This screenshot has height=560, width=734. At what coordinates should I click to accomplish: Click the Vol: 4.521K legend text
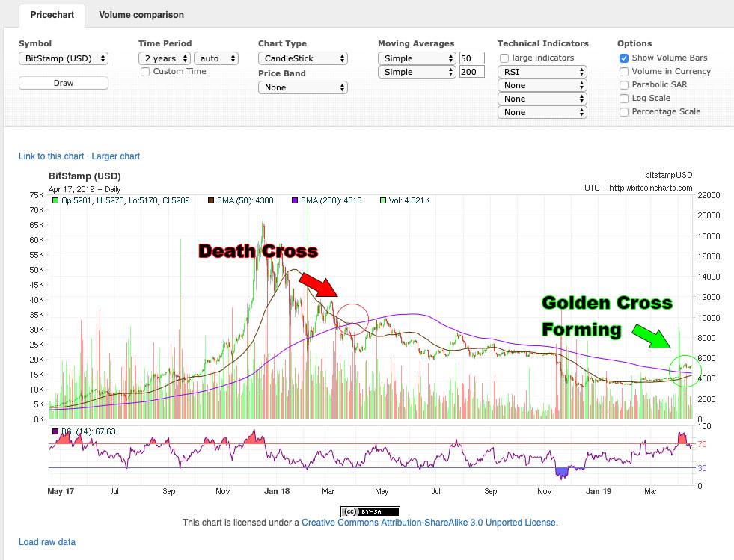pyautogui.click(x=409, y=200)
